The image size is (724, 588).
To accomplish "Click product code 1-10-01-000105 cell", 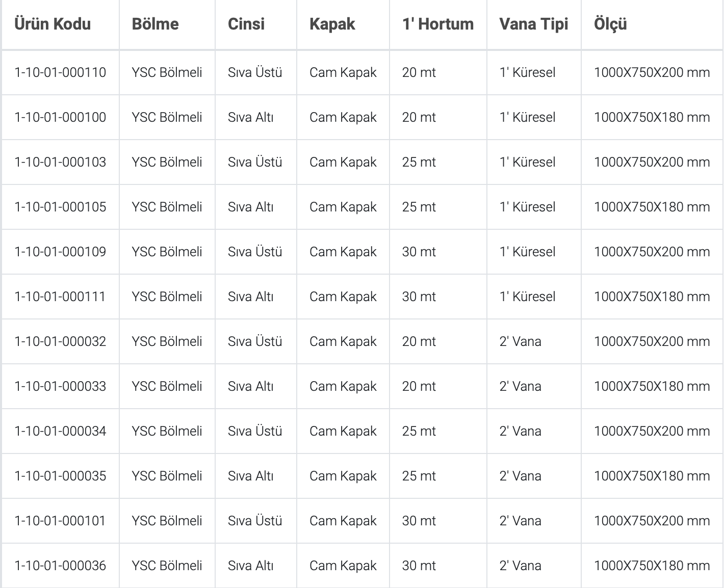I will pos(60,207).
